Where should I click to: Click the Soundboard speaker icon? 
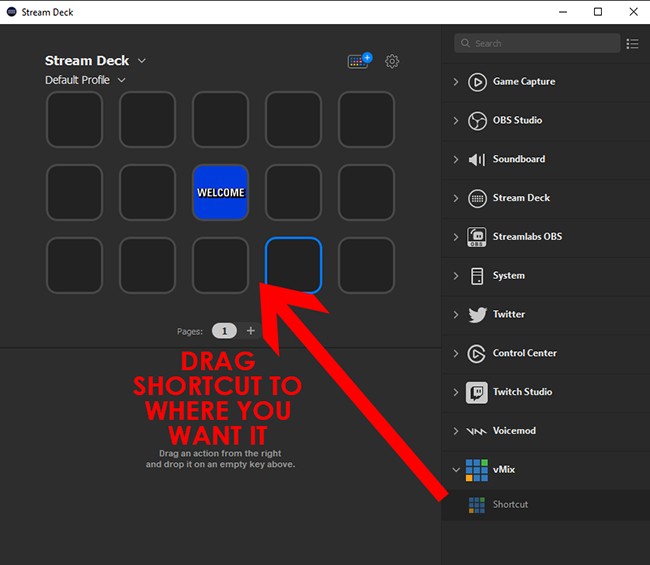click(x=477, y=159)
